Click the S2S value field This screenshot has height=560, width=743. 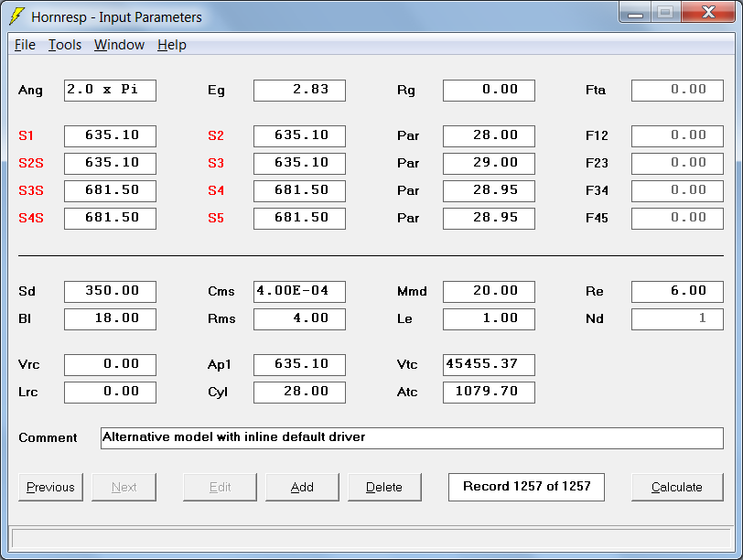point(110,164)
